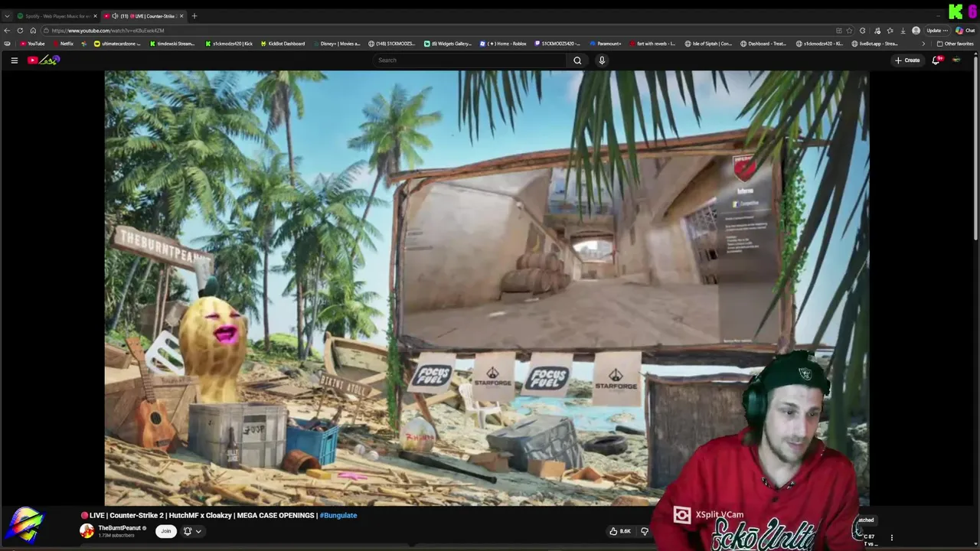
Task: Open the fart with reverb bookmark
Action: point(652,44)
